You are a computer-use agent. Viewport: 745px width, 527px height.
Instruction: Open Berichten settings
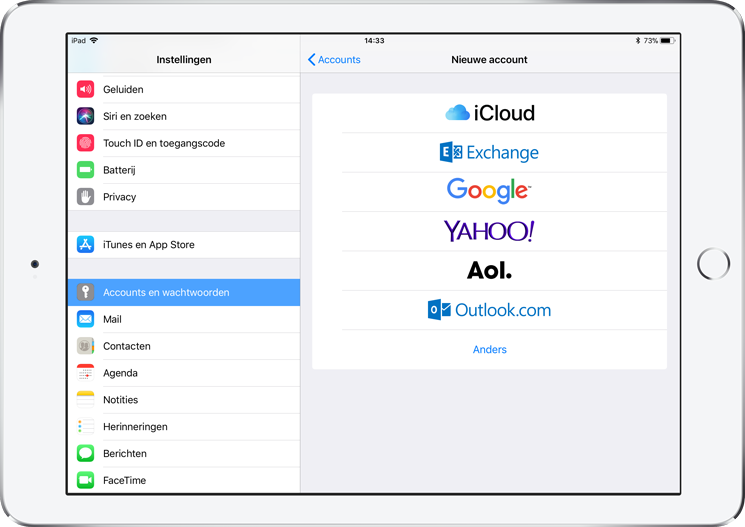184,453
